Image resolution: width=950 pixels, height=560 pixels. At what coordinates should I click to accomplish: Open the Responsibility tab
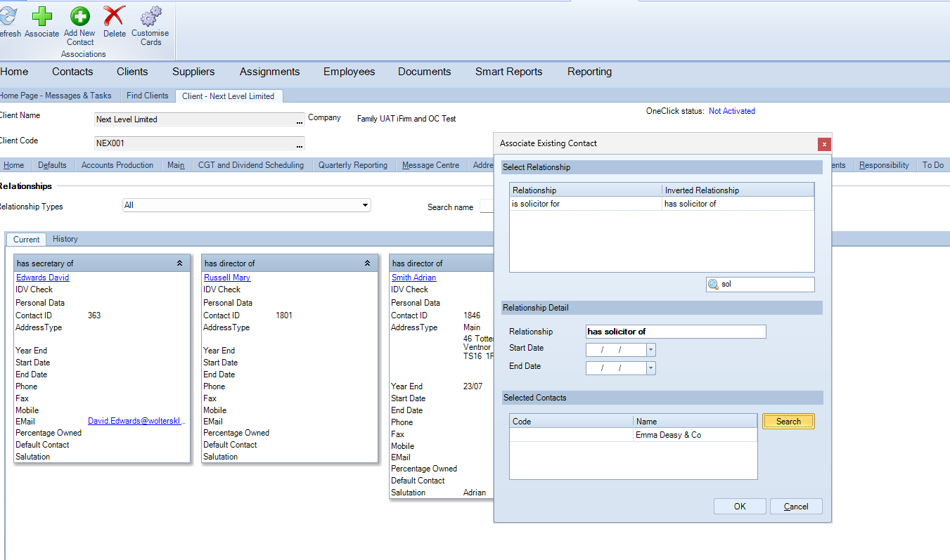click(x=884, y=165)
